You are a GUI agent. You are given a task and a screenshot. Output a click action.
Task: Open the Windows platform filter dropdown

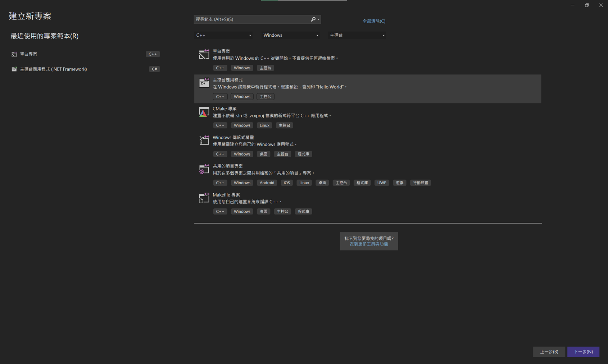tap(290, 35)
